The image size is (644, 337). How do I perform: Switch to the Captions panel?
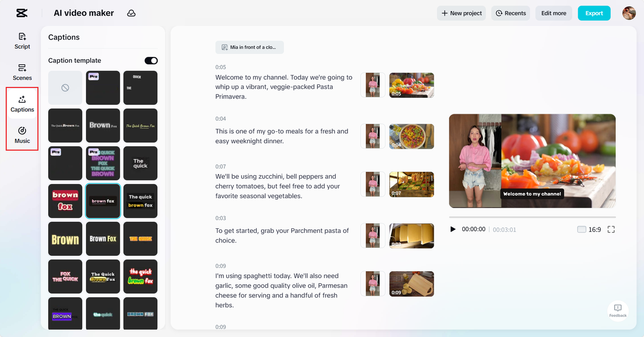click(x=22, y=104)
